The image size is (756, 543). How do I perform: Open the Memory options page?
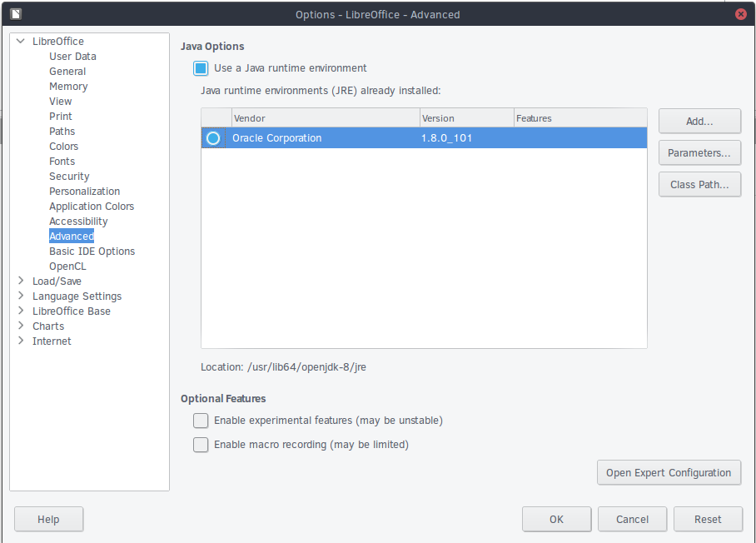pos(68,87)
